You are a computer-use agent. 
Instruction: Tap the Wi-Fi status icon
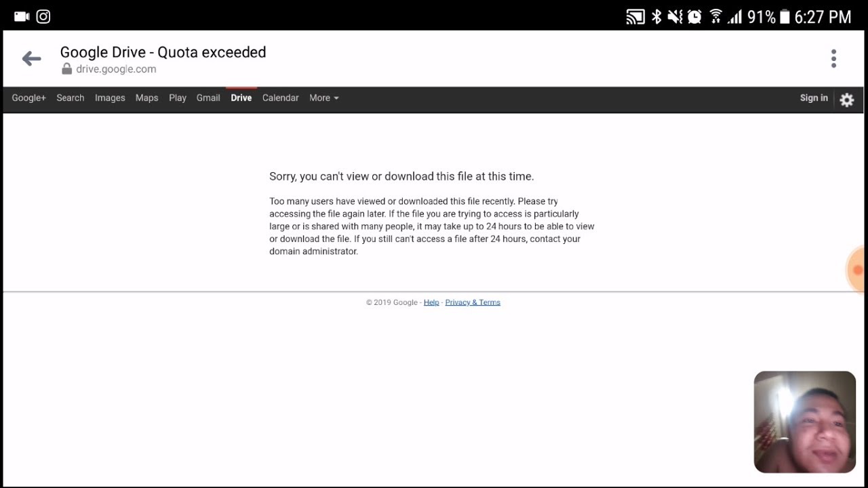(715, 17)
